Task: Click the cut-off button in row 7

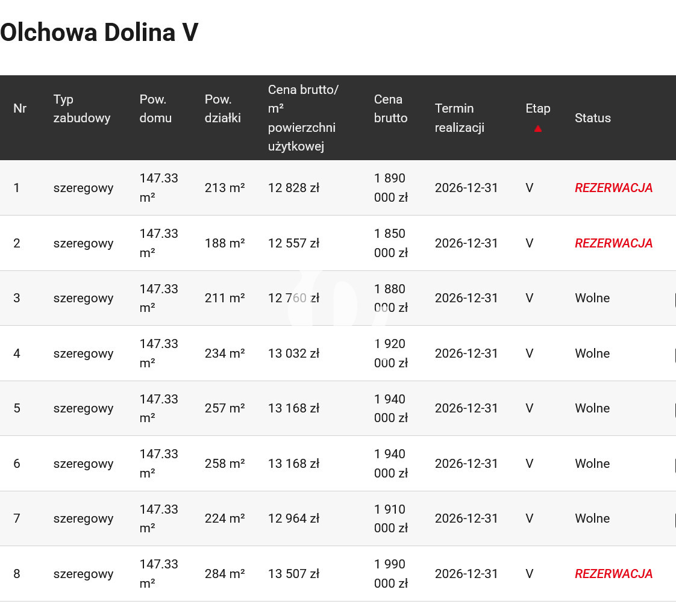Action: [x=674, y=519]
